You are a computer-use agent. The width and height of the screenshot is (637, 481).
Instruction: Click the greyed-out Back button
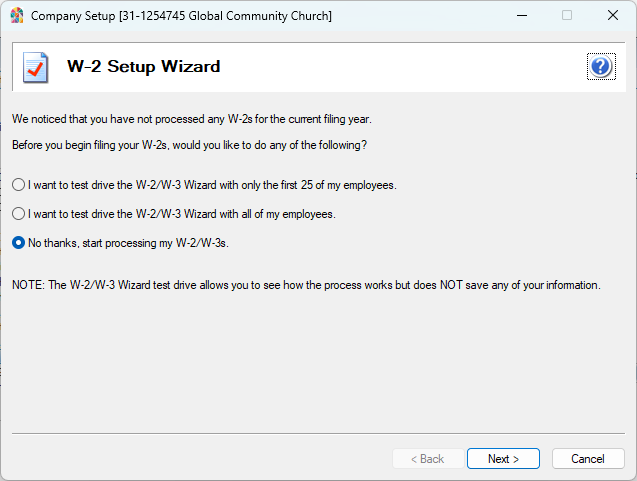[427, 459]
